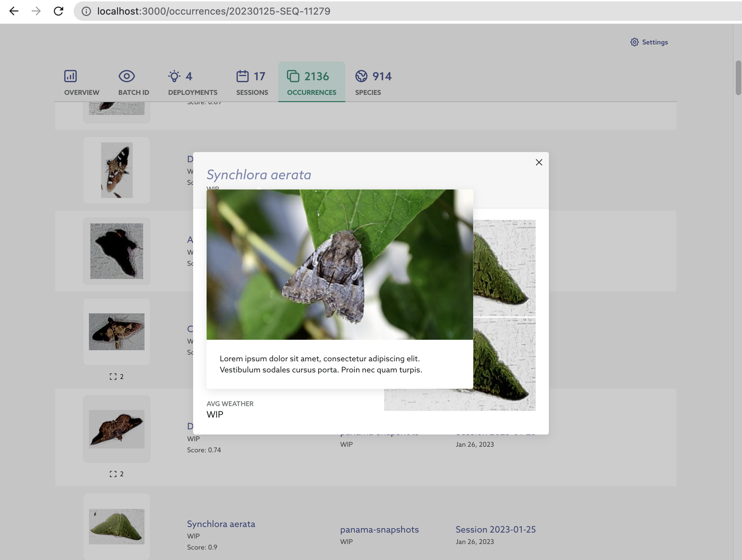Click the Batch ID eye icon
The height and width of the screenshot is (560, 742).
tap(126, 76)
